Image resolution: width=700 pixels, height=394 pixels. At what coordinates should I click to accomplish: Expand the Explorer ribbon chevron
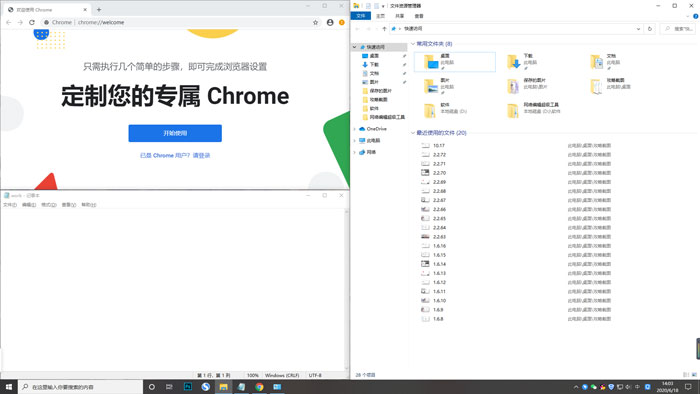pos(688,16)
